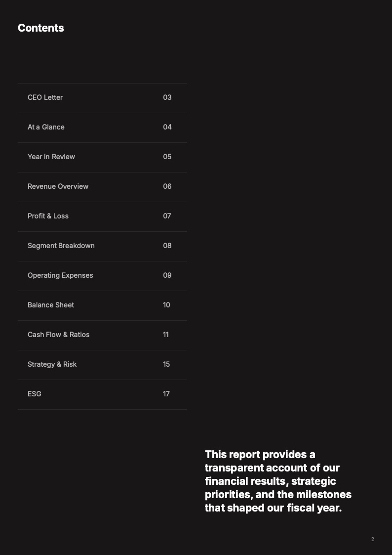Click the page number 2 footer
Viewport: 392px width, 555px height.
373,539
